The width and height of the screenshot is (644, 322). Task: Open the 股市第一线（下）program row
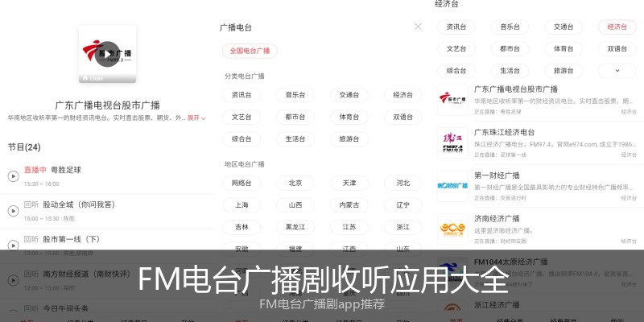point(108,244)
